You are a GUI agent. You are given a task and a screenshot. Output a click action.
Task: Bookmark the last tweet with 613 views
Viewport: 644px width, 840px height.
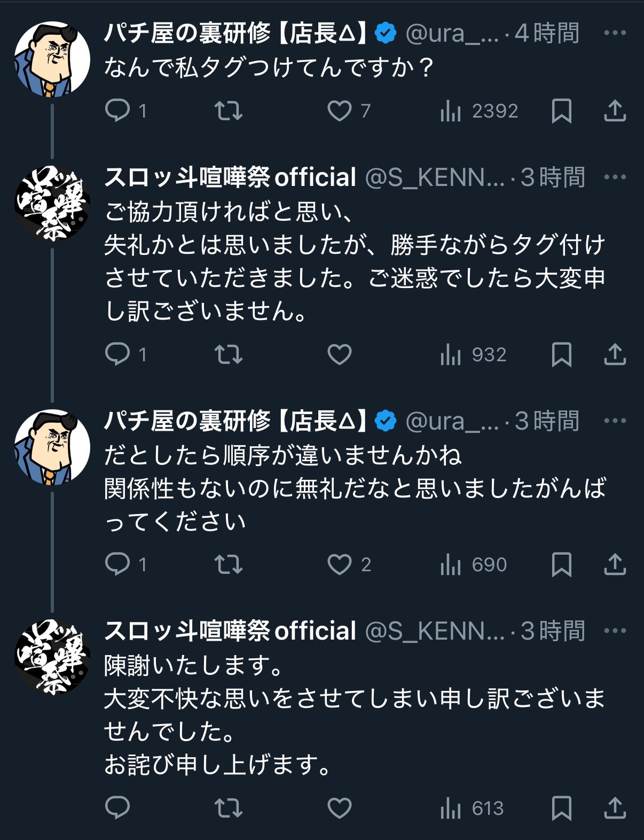coord(561,808)
